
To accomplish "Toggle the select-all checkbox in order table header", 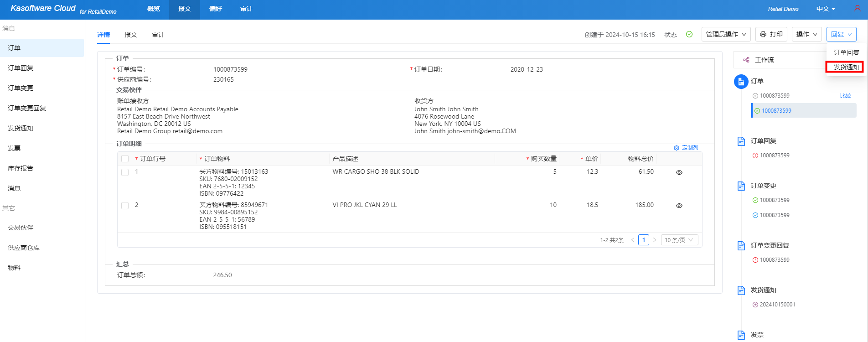I will [x=125, y=159].
